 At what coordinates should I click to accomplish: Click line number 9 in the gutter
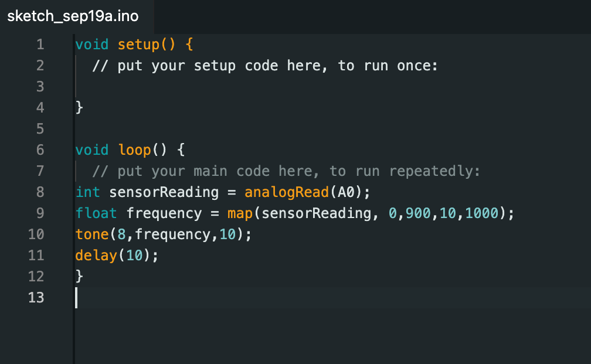[x=40, y=213]
